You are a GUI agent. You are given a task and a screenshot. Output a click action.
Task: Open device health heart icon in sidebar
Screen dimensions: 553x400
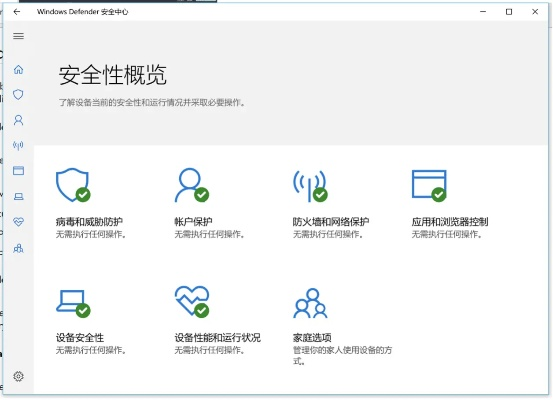point(18,222)
